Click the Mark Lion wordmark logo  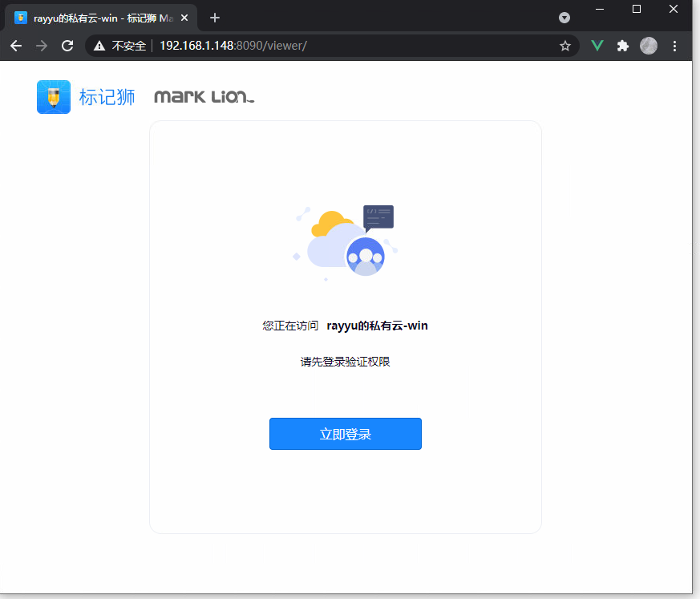click(204, 96)
